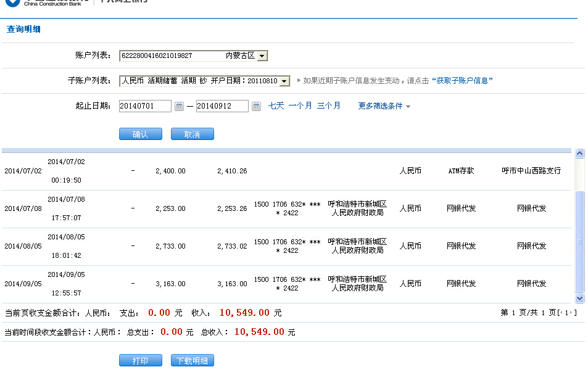Click the start date field 20140701
Image resolution: width=588 pixels, height=375 pixels.
point(145,106)
